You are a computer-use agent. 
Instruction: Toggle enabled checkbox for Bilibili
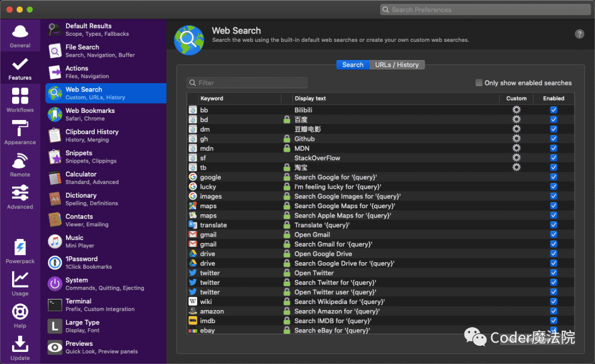(554, 110)
